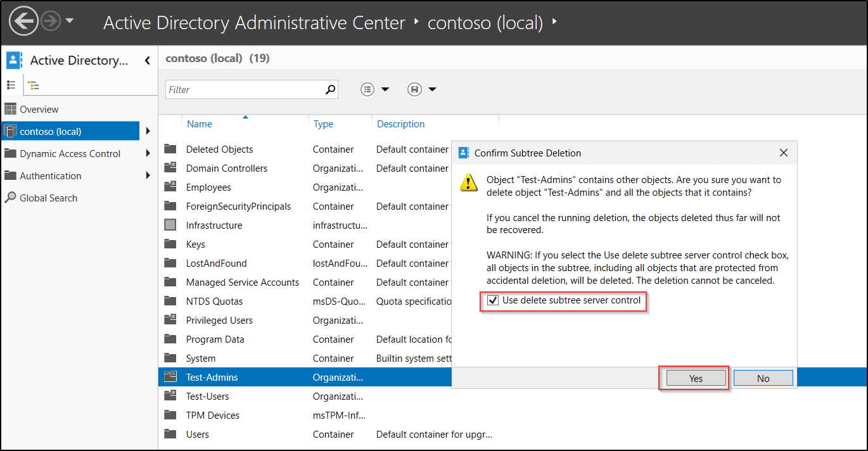
Task: Open the column display options icon
Action: pos(367,89)
